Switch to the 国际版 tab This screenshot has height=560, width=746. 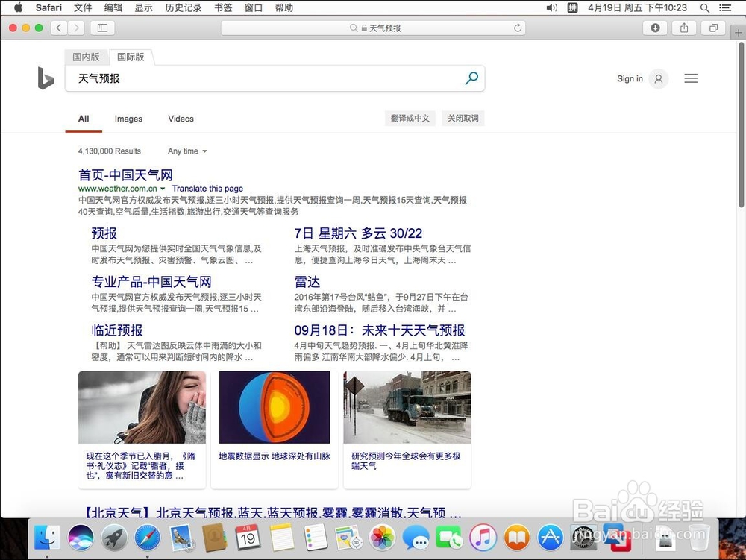[131, 57]
